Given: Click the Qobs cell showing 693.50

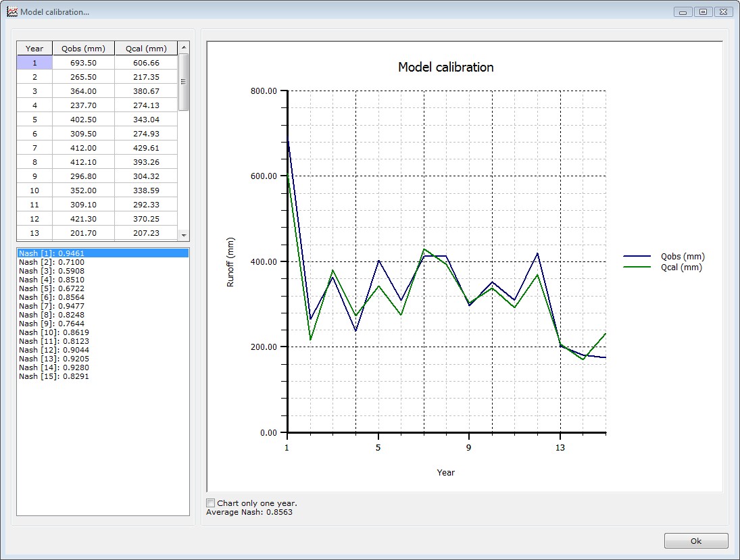Looking at the screenshot, I should click(x=83, y=63).
